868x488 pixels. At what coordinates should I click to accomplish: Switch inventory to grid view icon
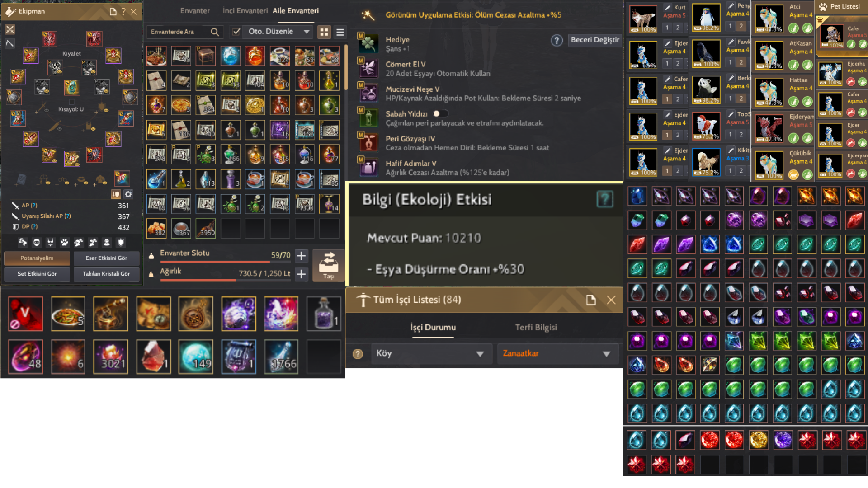[324, 32]
